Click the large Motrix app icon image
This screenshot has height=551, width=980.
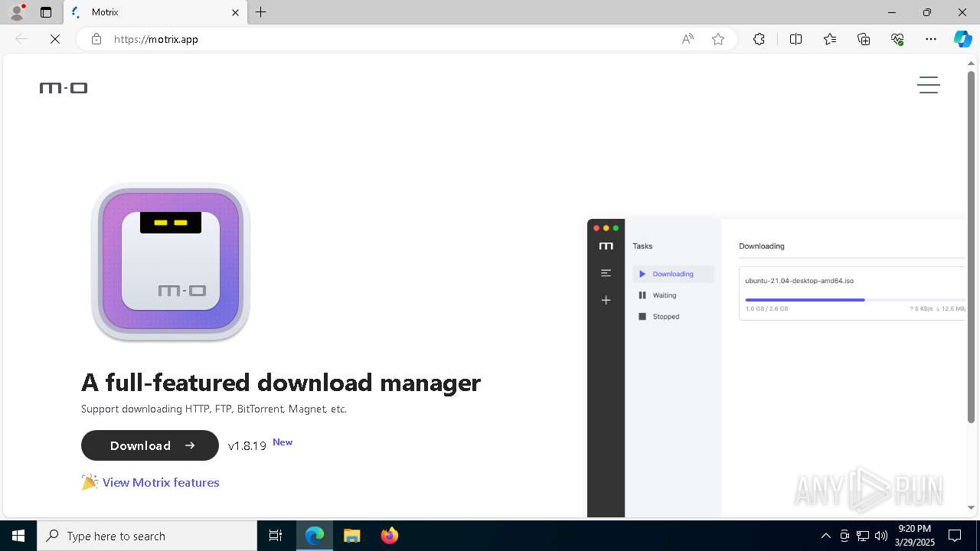(171, 262)
